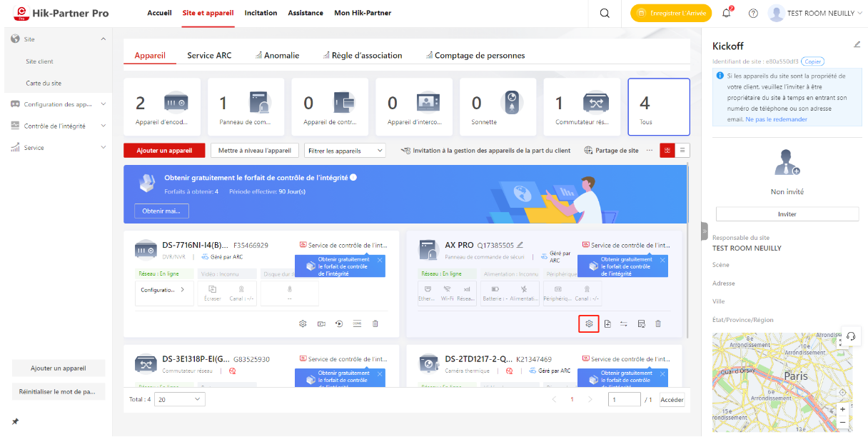
Task: Delete the AX PRO device
Action: coord(658,323)
